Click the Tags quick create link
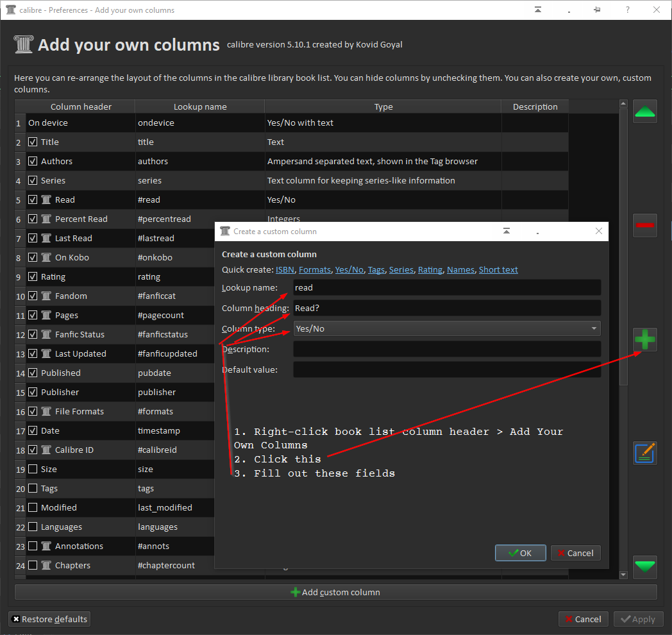This screenshot has height=635, width=672. (376, 269)
